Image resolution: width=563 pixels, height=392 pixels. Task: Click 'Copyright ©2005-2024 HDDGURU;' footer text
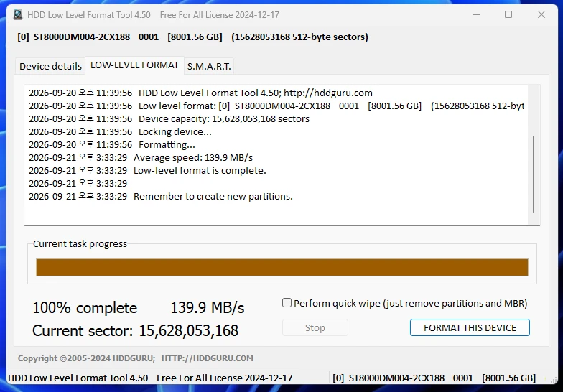point(86,358)
